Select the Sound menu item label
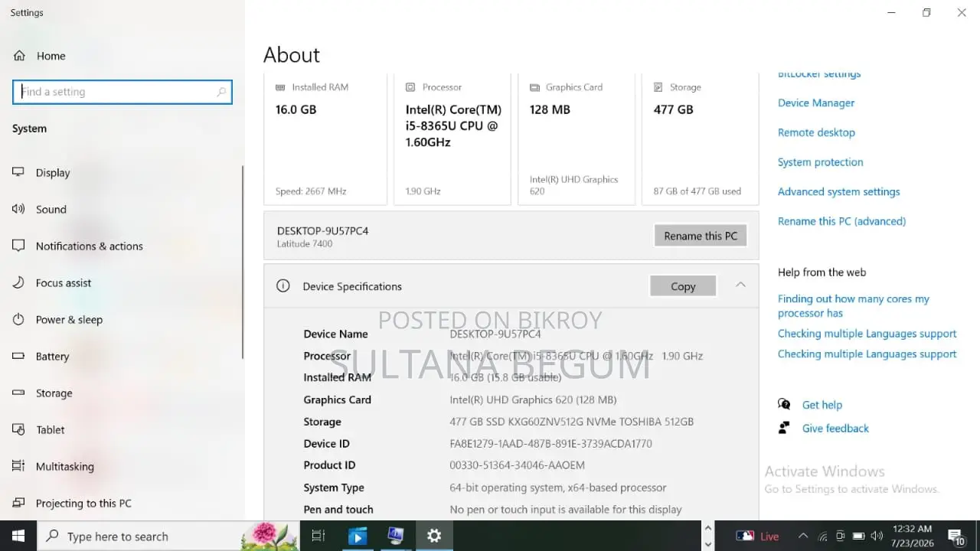The image size is (980, 551). [51, 210]
